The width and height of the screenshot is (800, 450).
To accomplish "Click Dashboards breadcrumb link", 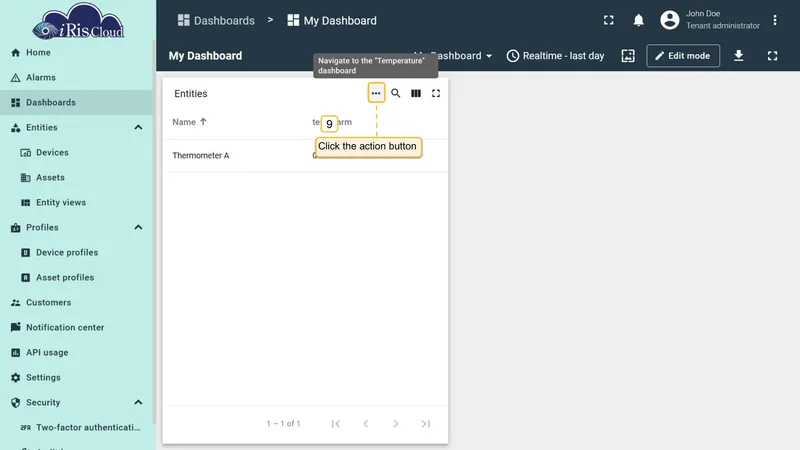I will [x=216, y=20].
